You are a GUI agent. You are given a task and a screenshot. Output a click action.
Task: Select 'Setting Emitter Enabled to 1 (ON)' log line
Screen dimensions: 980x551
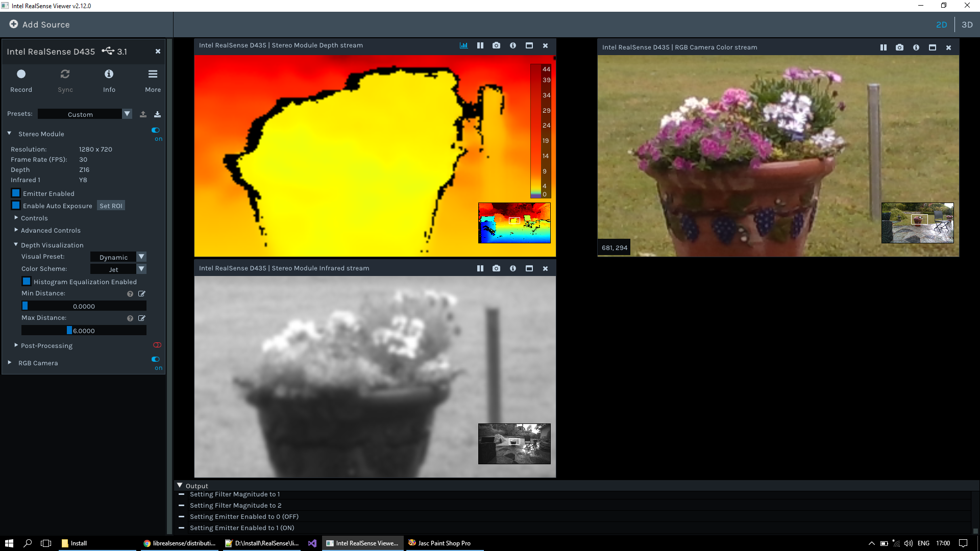pyautogui.click(x=242, y=528)
